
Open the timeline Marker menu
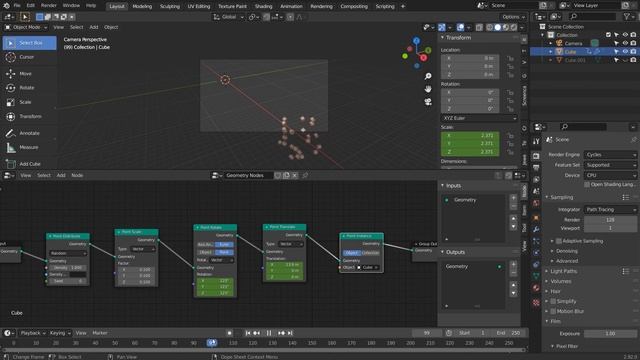click(100, 333)
